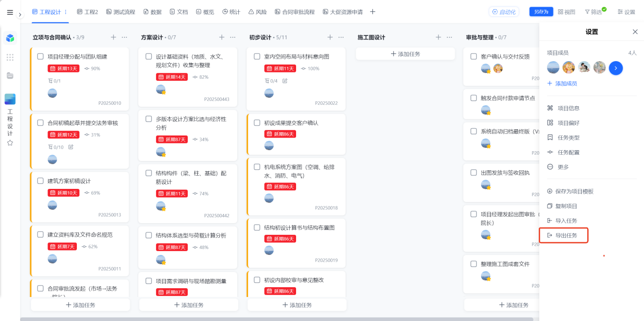Check the 建筑方案初稿设计 task
The width and height of the screenshot is (644, 321).
(41, 181)
